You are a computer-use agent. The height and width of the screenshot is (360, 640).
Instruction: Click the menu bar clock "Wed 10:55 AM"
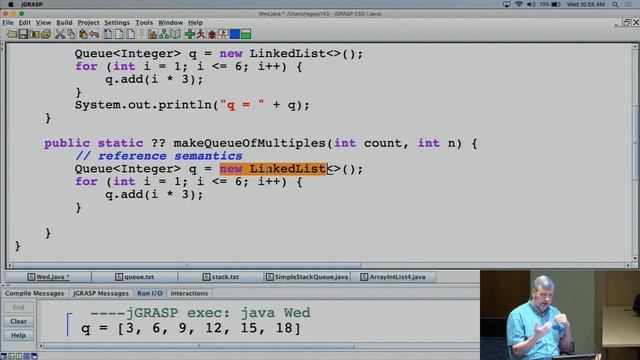[586, 4]
